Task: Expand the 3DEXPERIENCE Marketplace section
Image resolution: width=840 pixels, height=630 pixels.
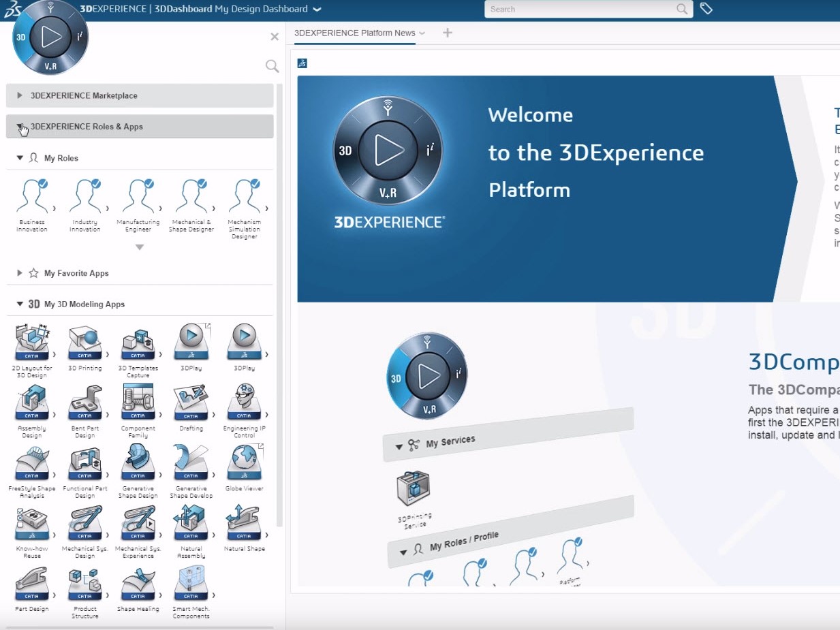Action: pos(140,95)
